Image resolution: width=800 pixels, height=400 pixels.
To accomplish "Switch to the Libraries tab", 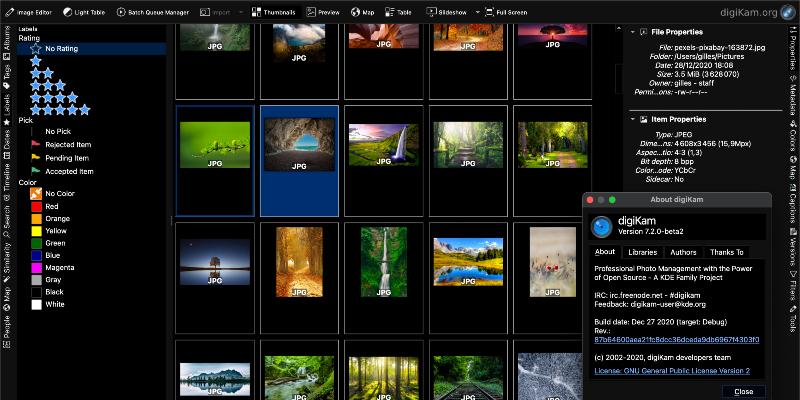I will tap(643, 252).
